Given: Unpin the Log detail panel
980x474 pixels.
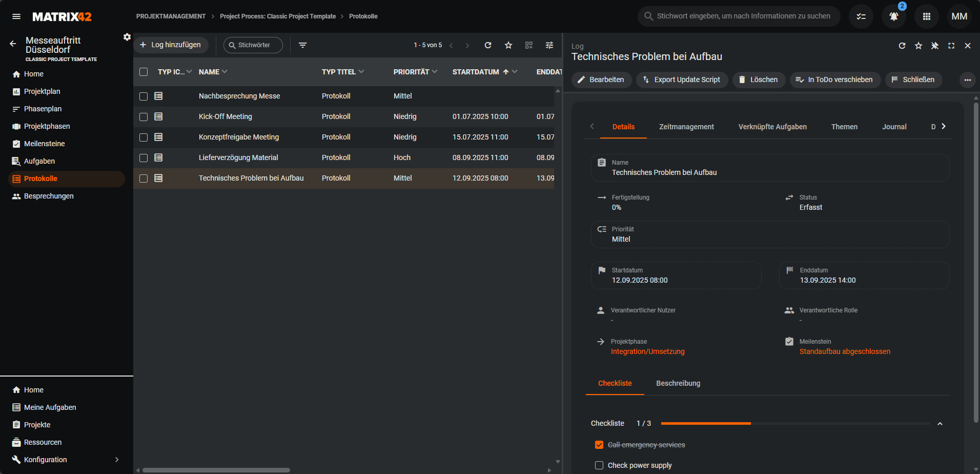Looking at the screenshot, I should (935, 46).
